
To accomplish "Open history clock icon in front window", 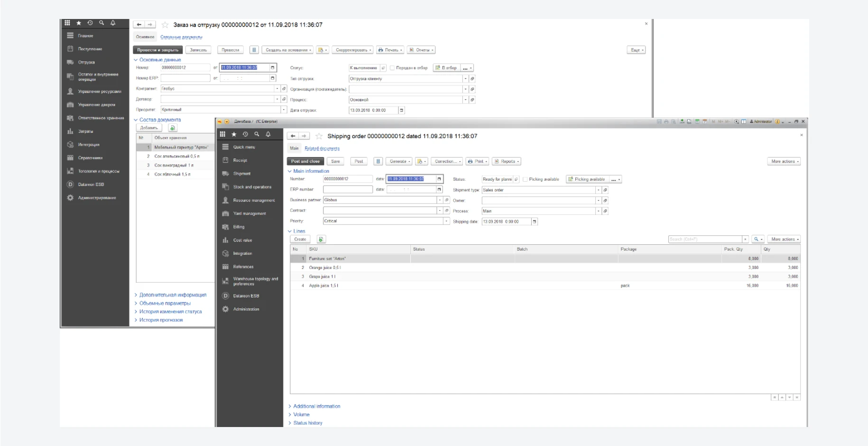I will click(245, 134).
